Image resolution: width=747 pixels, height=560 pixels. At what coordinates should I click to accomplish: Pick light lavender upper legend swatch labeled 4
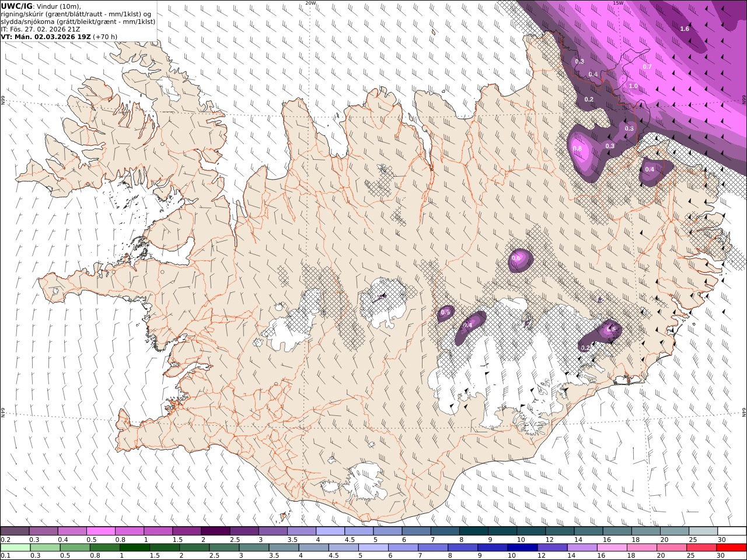click(330, 531)
